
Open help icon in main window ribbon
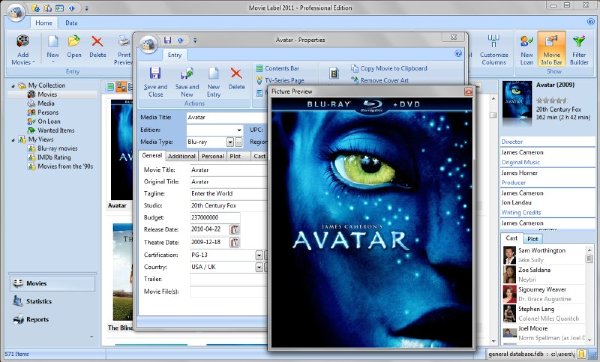[x=591, y=22]
